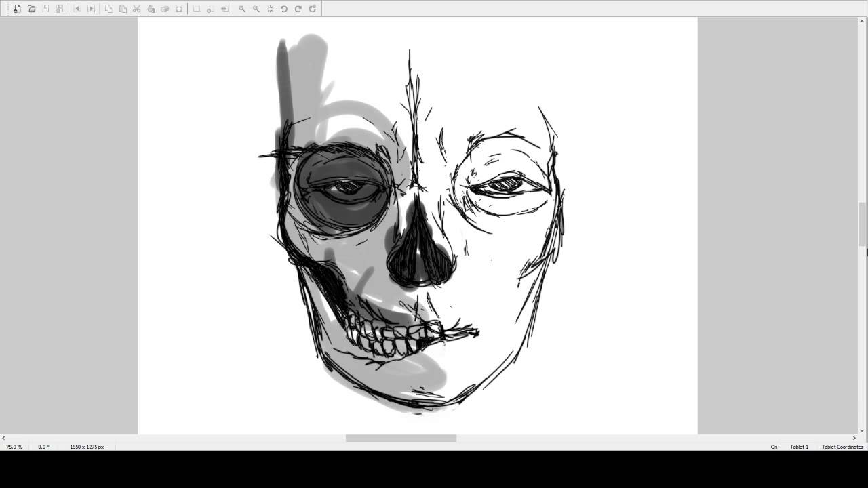Image resolution: width=868 pixels, height=488 pixels.
Task: Open a file with the folder icon
Action: [x=32, y=9]
